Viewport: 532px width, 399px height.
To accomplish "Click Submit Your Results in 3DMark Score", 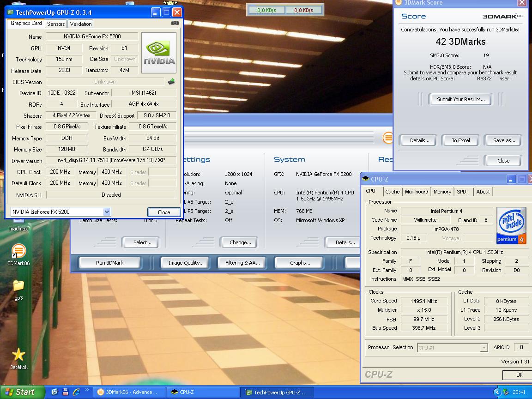I will click(460, 99).
